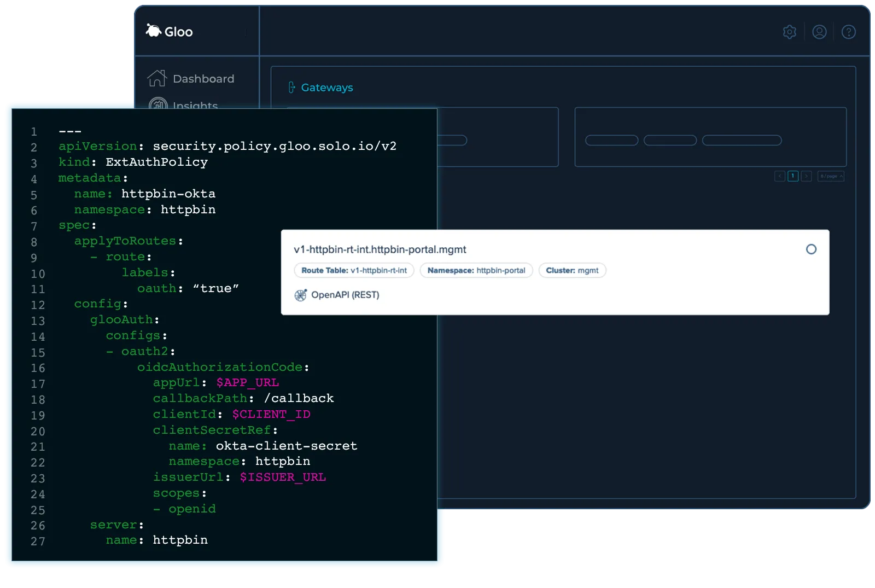Click the oauth: "true" label line
The width and height of the screenshot is (875, 588).
tap(188, 288)
